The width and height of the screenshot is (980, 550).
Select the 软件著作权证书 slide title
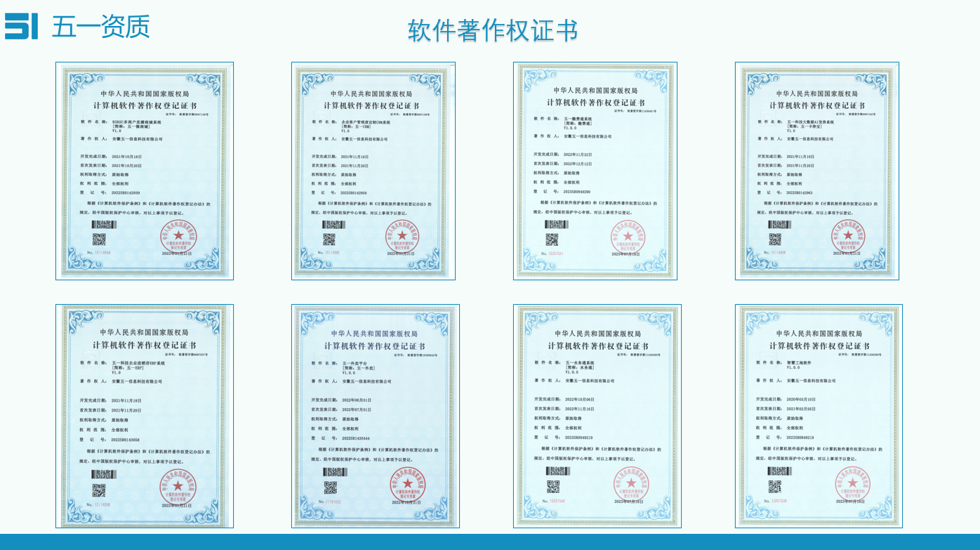(x=492, y=31)
